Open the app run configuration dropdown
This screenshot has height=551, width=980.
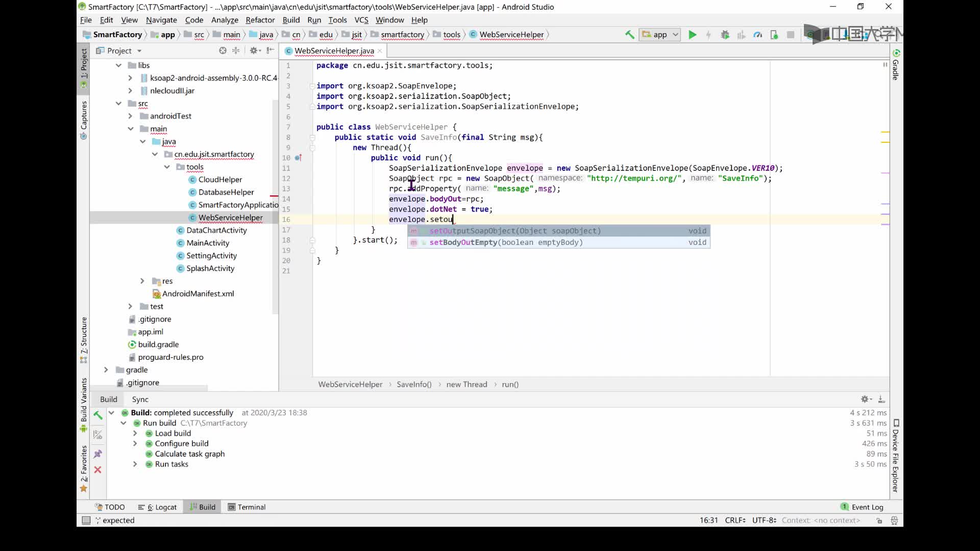point(660,35)
